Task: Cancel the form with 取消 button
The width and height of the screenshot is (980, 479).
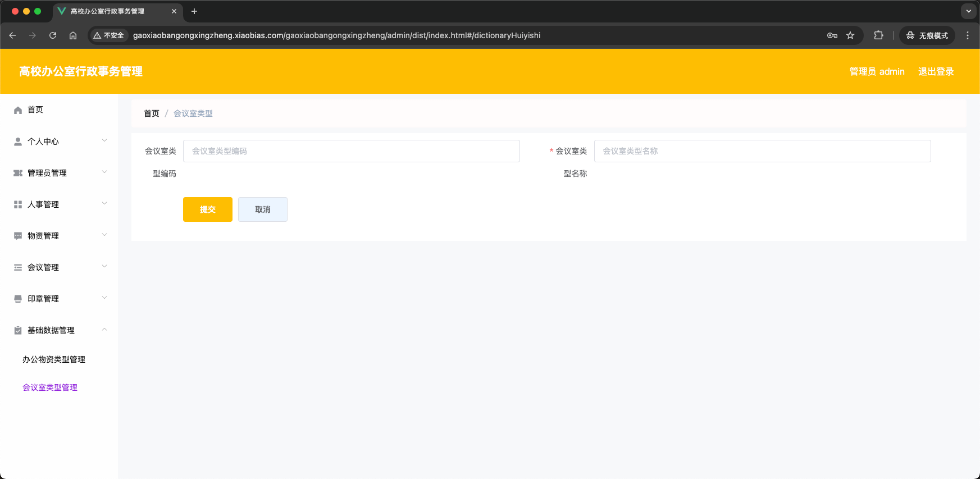Action: pos(263,209)
